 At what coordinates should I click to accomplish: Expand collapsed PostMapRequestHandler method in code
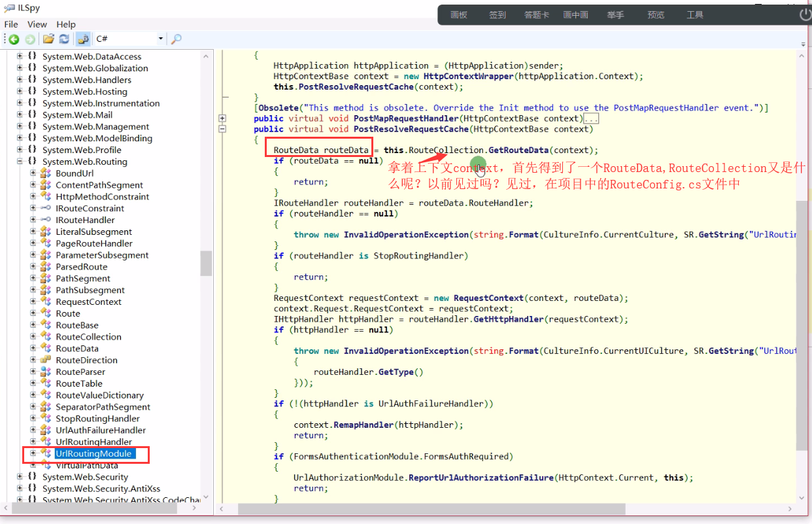pyautogui.click(x=222, y=118)
